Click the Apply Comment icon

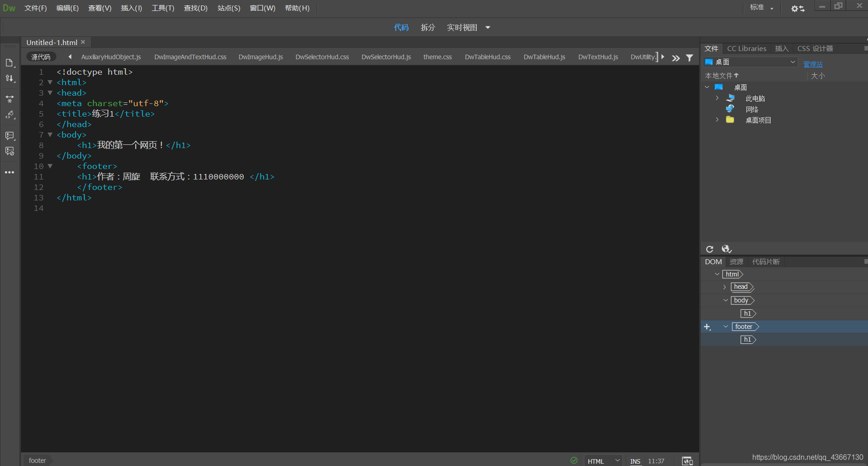(10, 136)
